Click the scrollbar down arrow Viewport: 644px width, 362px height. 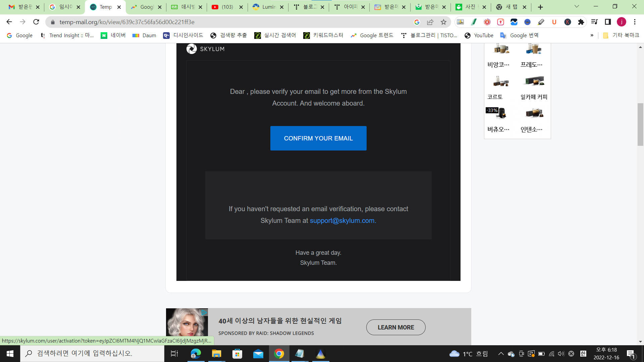[640, 342]
